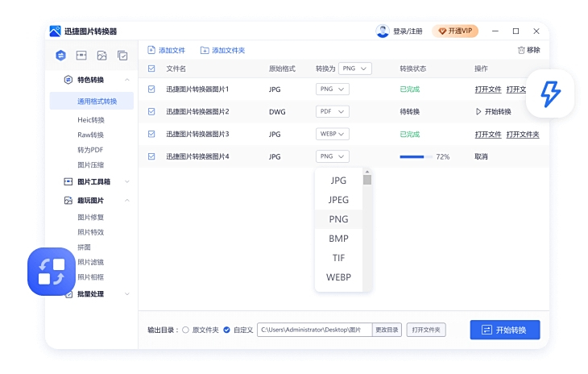Screen dimensions: 588x374
Task: Click the user avatar login icon
Action: (383, 31)
